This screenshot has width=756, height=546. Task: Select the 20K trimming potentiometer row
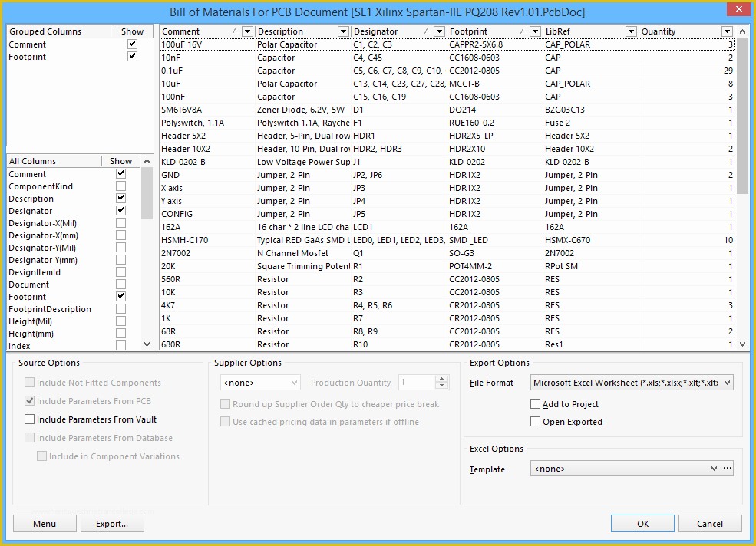coord(447,265)
